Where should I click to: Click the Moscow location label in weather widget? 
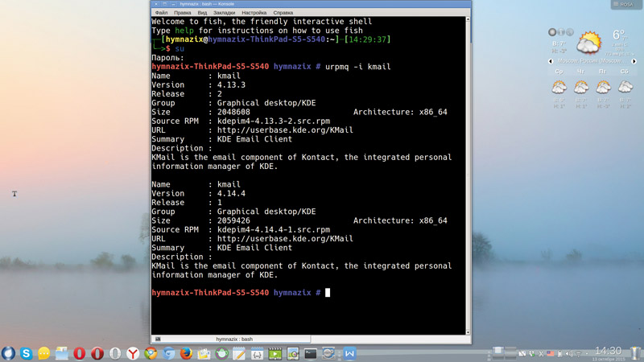(590, 61)
